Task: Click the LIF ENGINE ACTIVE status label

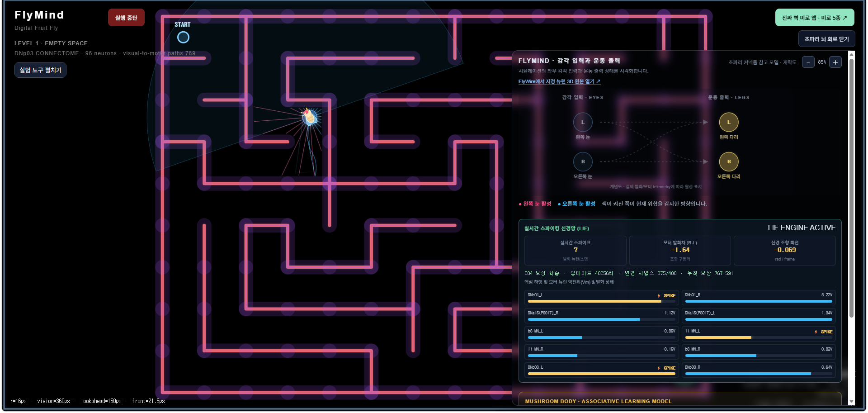Action: point(802,228)
